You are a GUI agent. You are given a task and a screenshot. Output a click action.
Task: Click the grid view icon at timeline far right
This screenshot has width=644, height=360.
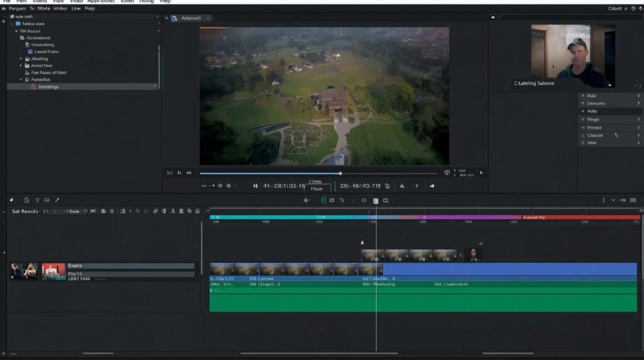[633, 200]
